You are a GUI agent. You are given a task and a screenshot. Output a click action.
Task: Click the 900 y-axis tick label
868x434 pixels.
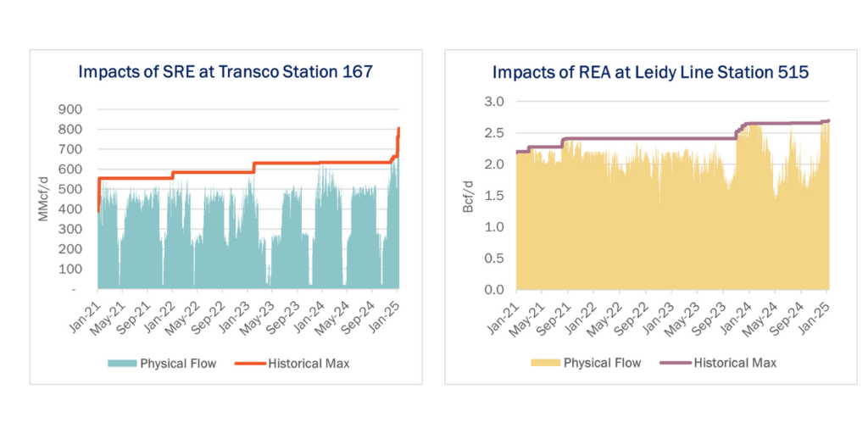coord(70,109)
